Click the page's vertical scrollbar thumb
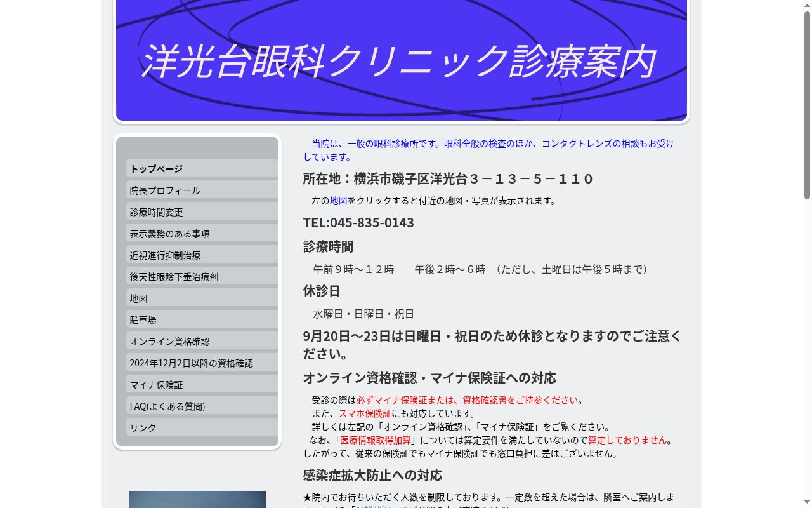The width and height of the screenshot is (812, 508). [807, 105]
